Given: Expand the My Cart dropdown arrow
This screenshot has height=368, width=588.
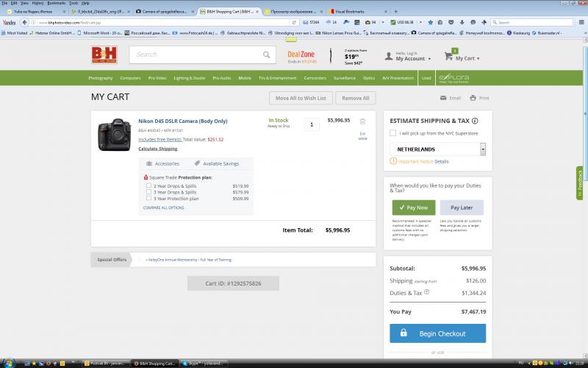Looking at the screenshot, I should (x=478, y=59).
